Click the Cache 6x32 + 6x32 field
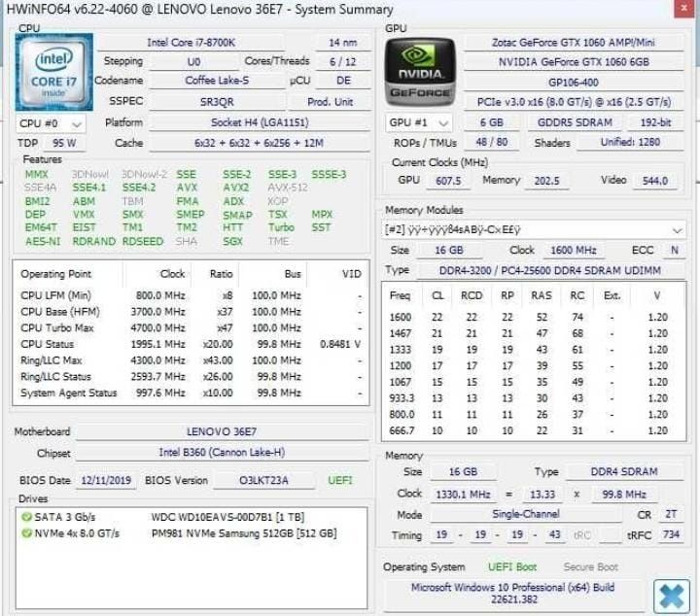Image resolution: width=700 pixels, height=616 pixels. tap(260, 143)
